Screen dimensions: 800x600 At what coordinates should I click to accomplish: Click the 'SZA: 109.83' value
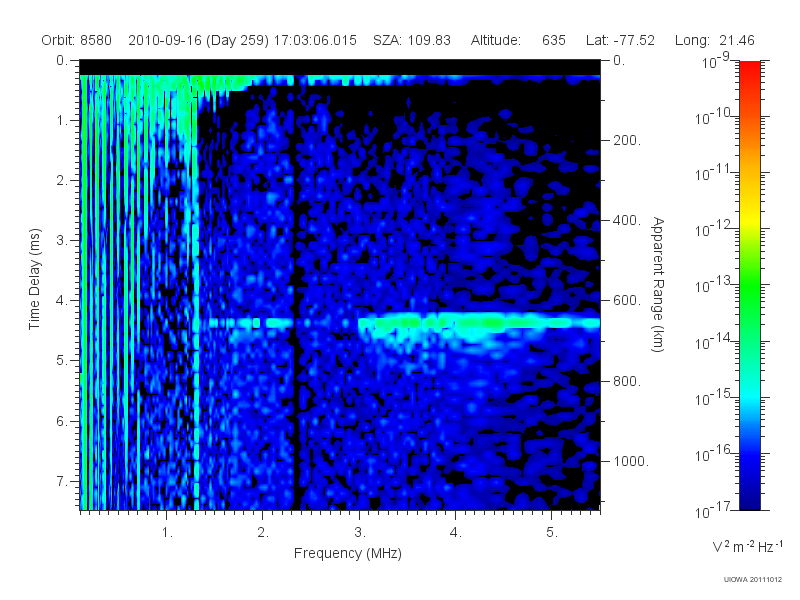coord(412,40)
